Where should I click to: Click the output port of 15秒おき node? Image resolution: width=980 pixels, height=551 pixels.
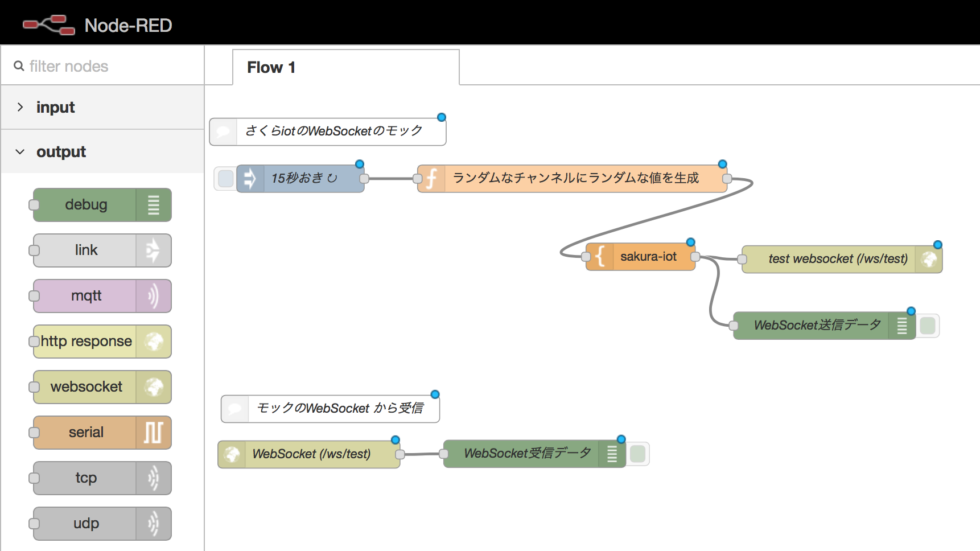[364, 179]
